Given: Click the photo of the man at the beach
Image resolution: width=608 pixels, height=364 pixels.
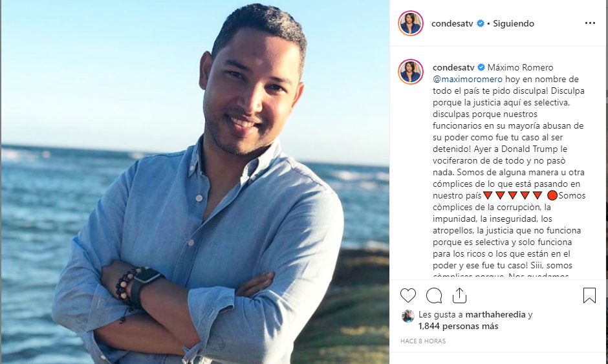Looking at the screenshot, I should point(195,182).
